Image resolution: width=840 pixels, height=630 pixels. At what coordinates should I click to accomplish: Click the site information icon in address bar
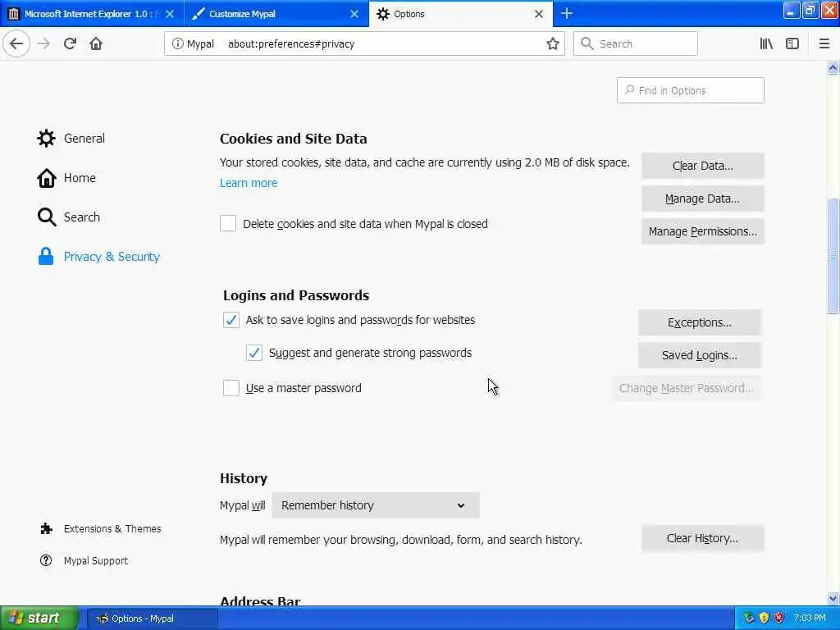click(177, 44)
